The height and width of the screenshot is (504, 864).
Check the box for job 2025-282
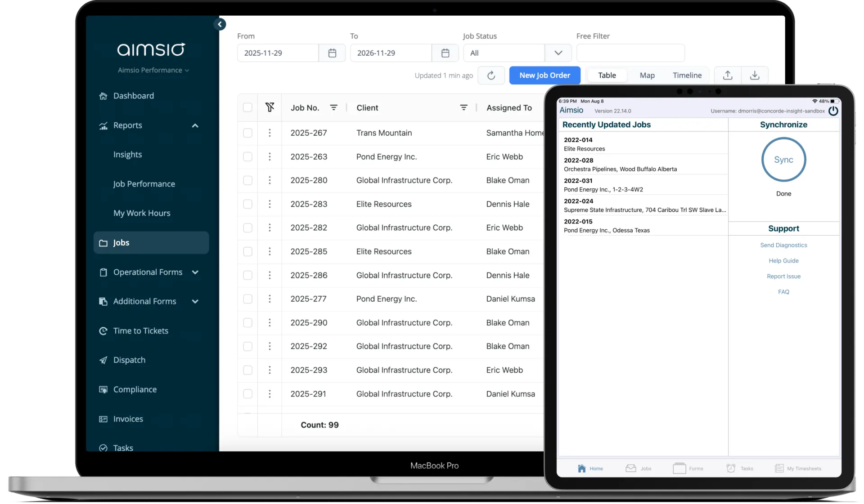tap(247, 228)
